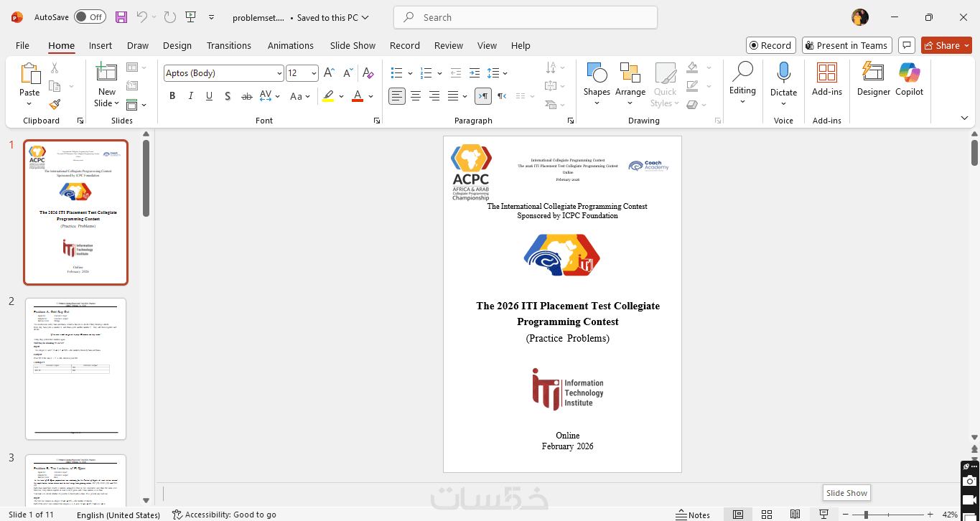Screen dimensions: 980x521
Task: Click the Present in Teams button
Action: click(x=847, y=45)
